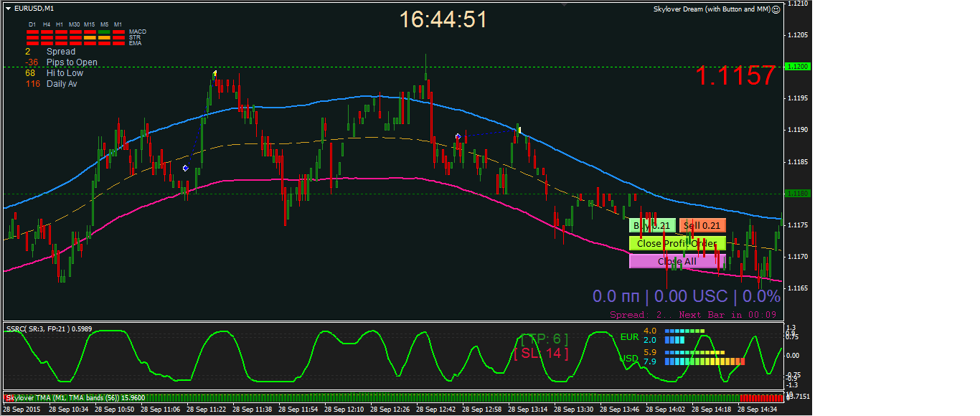Viewport: 980px width, 416px height.
Task: Click the large red 1.1157 price
Action: pos(737,75)
